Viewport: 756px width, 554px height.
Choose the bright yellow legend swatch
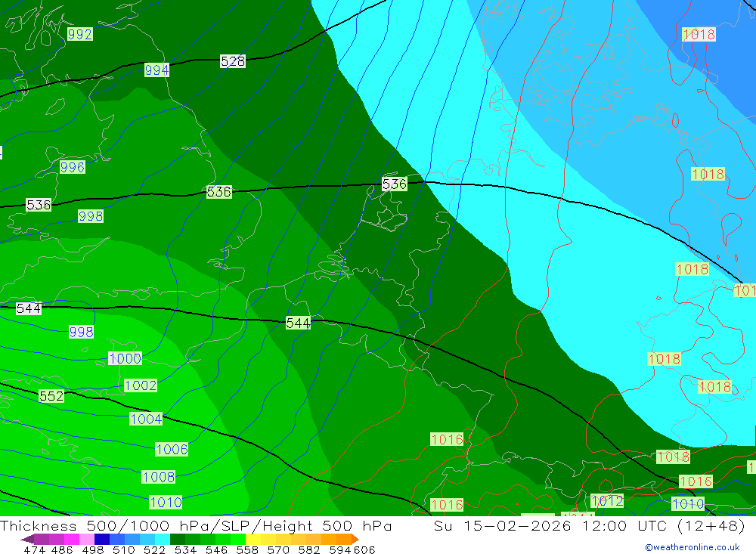tap(253, 539)
